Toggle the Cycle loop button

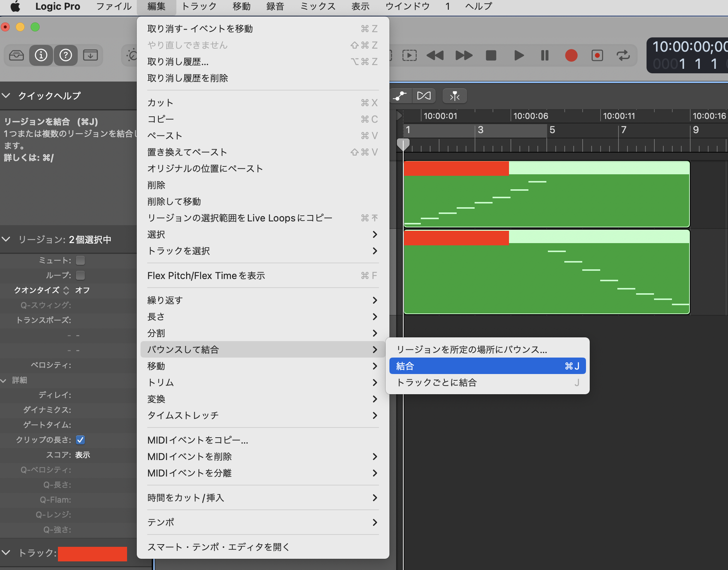[x=623, y=56]
